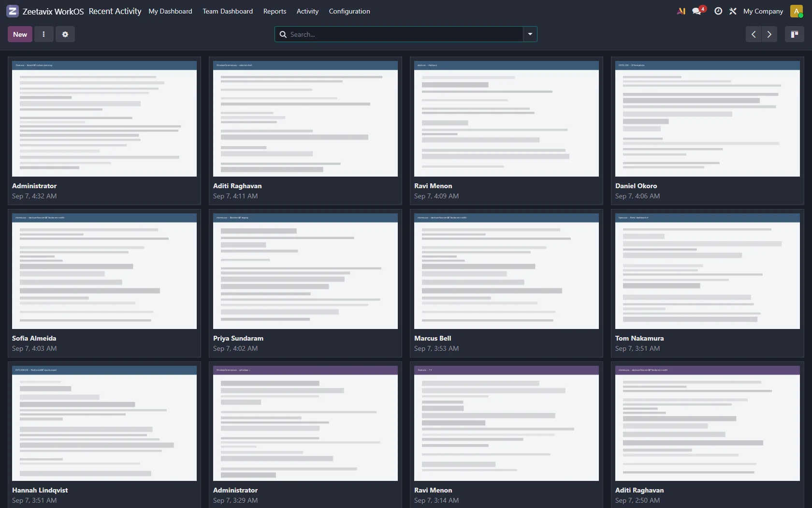
Task: Open Priya Sundaram screenshot thumbnail
Action: pos(305,271)
